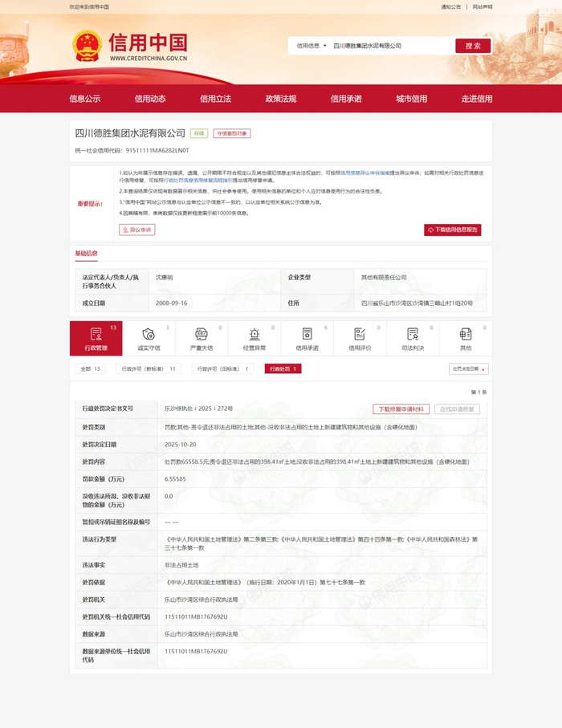Click the 欢迎来到信用中国 greeting text
This screenshot has width=562, height=728.
point(89,7)
